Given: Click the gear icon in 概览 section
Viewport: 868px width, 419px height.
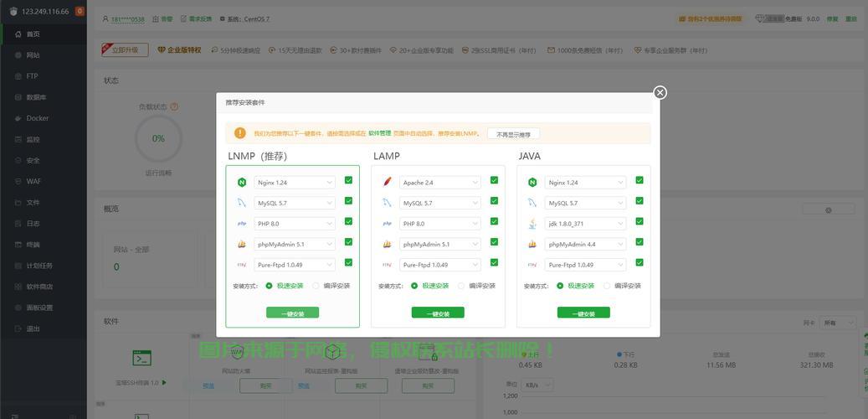Looking at the screenshot, I should (828, 209).
